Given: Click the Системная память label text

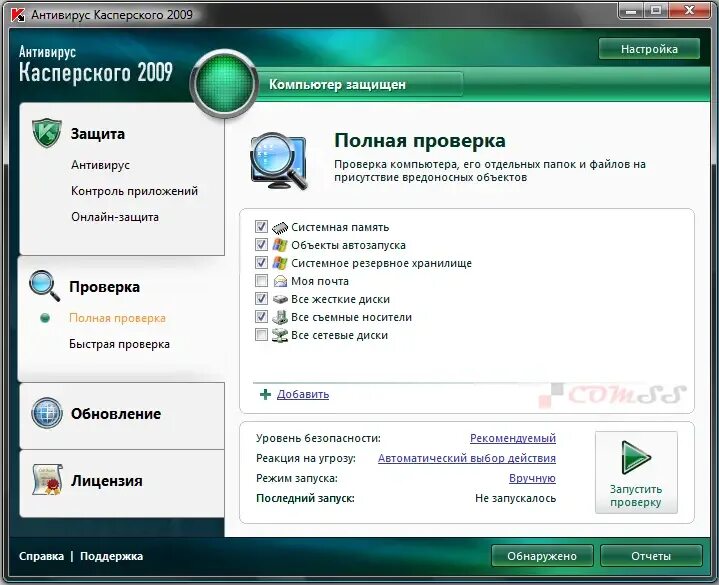Looking at the screenshot, I should point(340,227).
